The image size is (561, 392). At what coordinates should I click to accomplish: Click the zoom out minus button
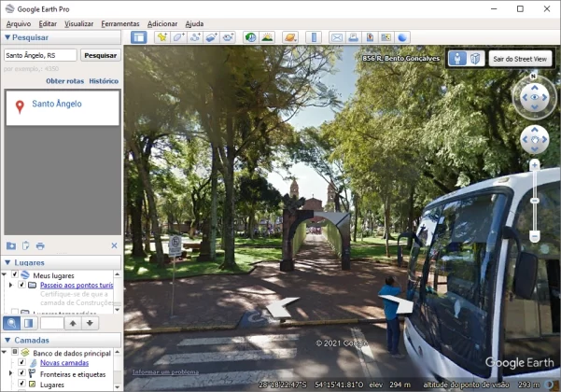[x=535, y=236]
